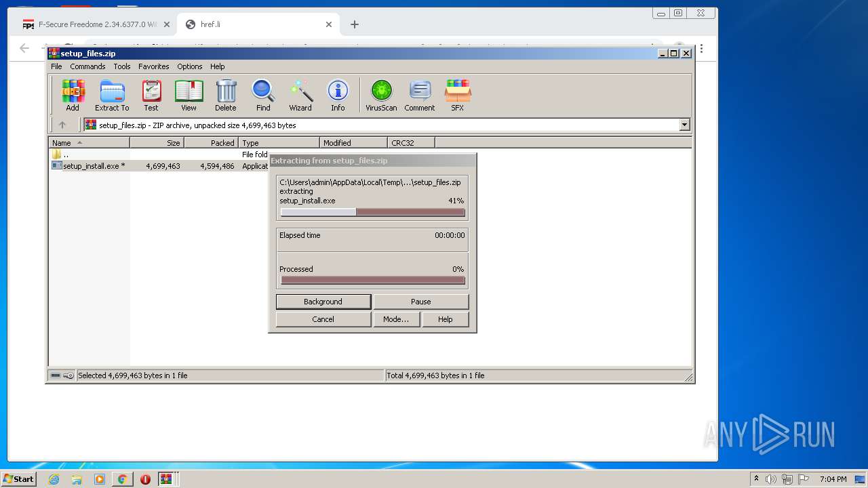
Task: Open the Options menu
Action: coord(190,66)
